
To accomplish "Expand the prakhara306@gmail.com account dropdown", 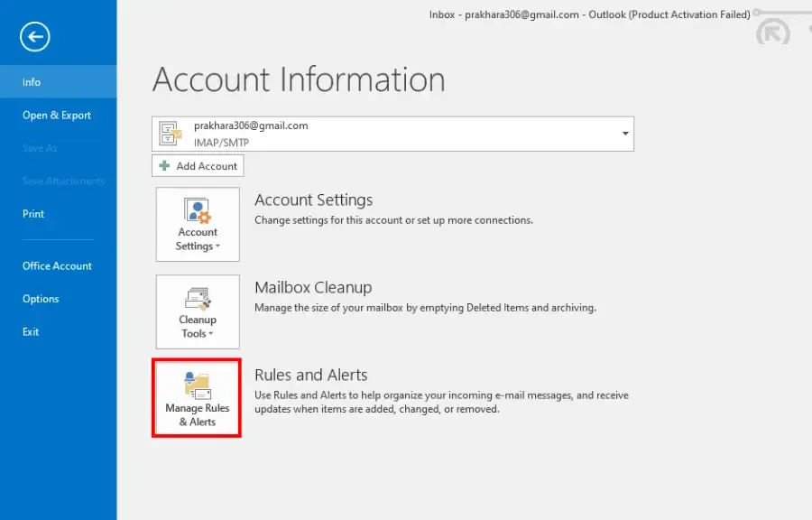I will click(625, 134).
